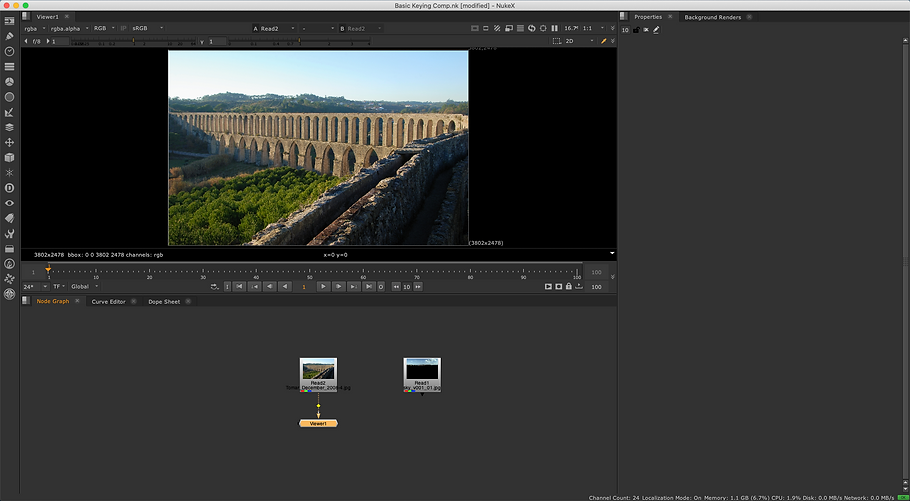Open the Views nodes eye icon
Screen dimensions: 910x501
click(x=9, y=203)
